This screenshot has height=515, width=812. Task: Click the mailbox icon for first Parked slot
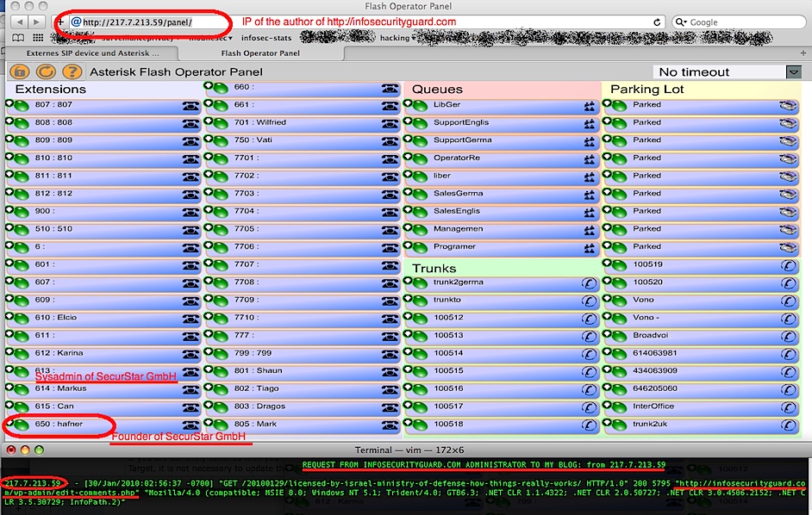[x=788, y=106]
